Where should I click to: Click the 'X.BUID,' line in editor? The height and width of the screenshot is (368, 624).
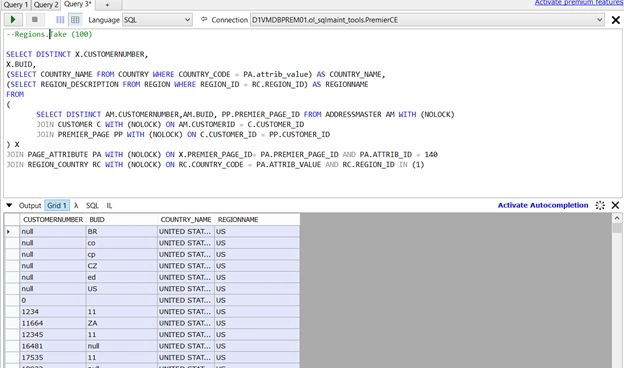[21, 64]
